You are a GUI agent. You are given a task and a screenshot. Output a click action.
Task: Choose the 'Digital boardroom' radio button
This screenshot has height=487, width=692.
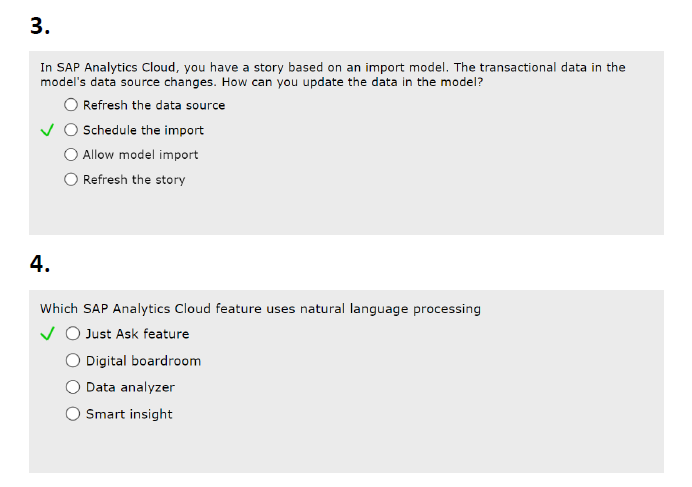tap(73, 361)
